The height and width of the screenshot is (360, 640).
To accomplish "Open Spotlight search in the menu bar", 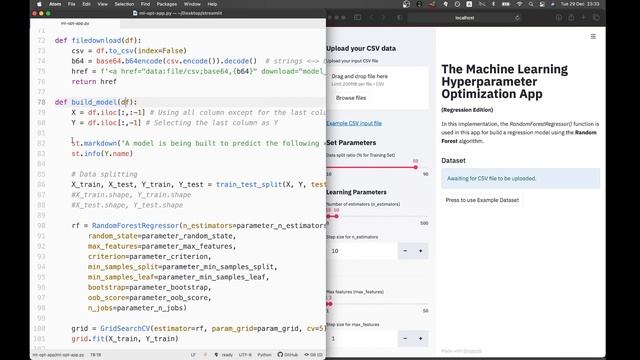I will 531,4.
